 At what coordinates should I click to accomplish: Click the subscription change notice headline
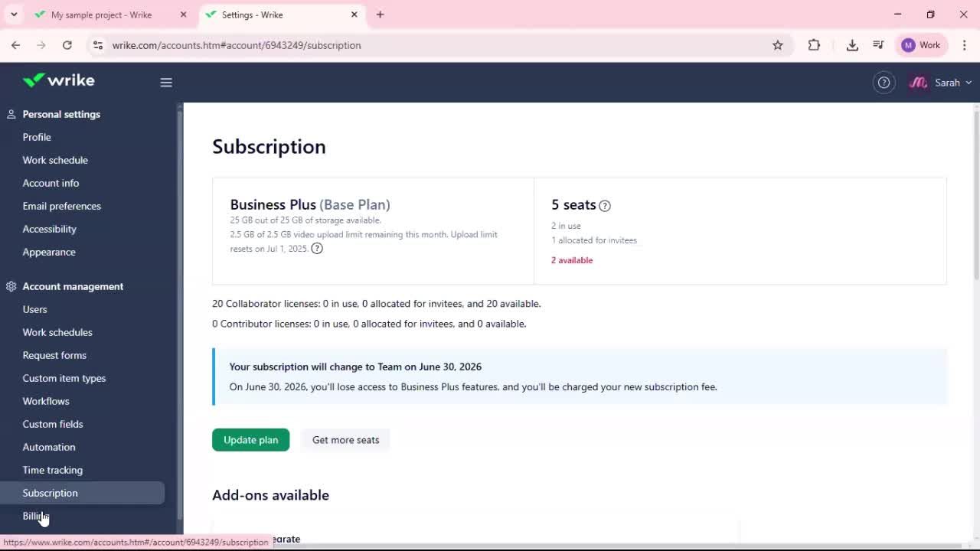coord(355,367)
